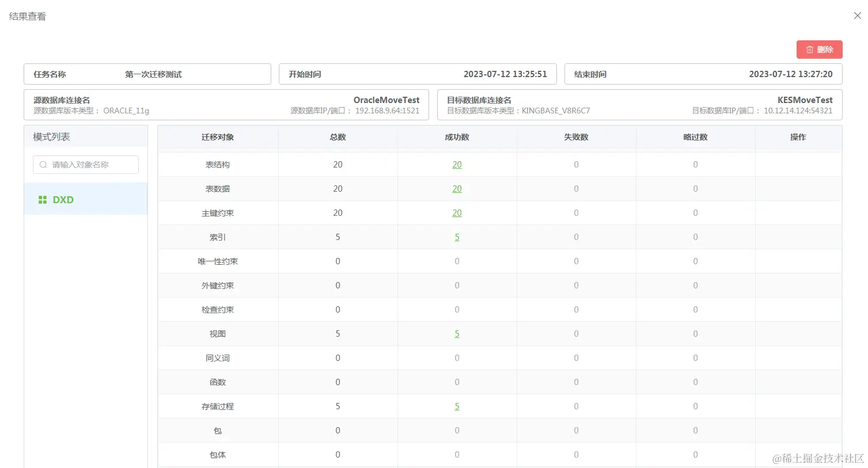The height and width of the screenshot is (468, 868).
Task: Click the 迁移对象 column header
Action: [218, 137]
